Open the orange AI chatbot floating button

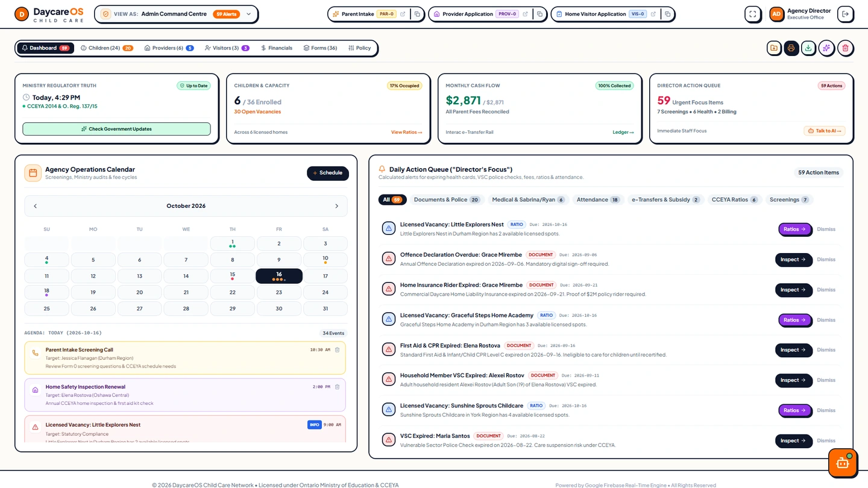click(843, 463)
